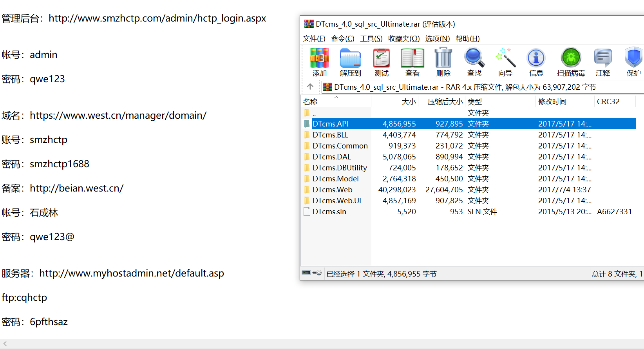Click the password text 6pfthsaz
Screen dimensions: 644x349
pyautogui.click(x=49, y=322)
